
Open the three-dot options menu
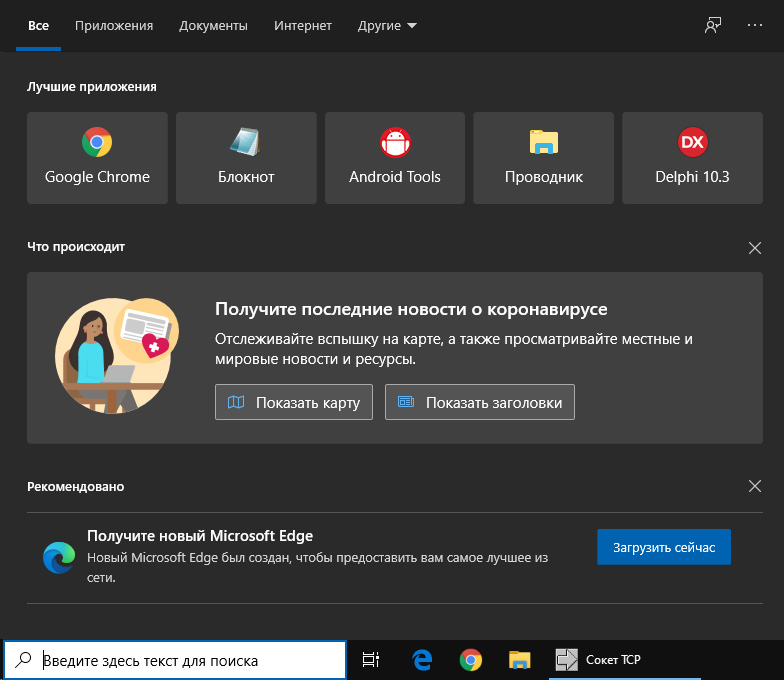(x=754, y=25)
